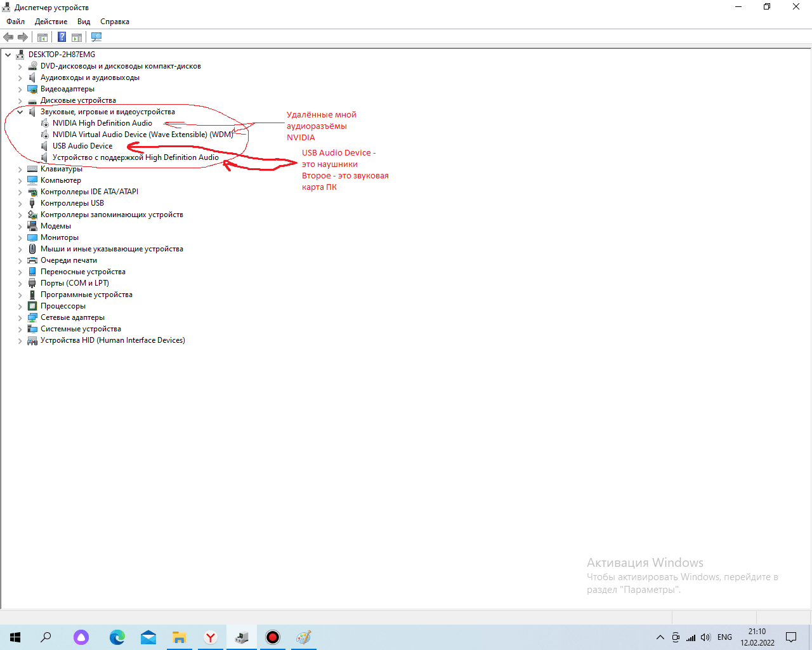
Task: Switch to Device Manager taskbar button
Action: pyautogui.click(x=242, y=637)
